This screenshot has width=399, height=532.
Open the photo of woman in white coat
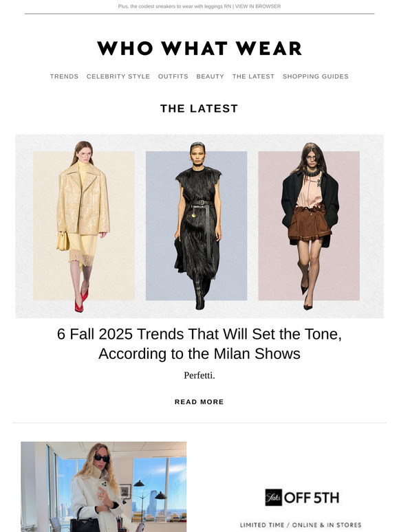[104, 487]
